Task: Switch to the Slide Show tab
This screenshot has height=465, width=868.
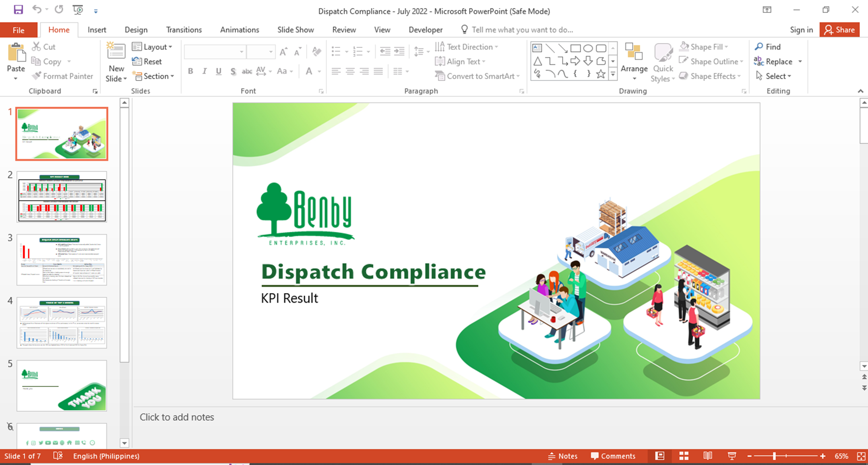Action: click(296, 30)
